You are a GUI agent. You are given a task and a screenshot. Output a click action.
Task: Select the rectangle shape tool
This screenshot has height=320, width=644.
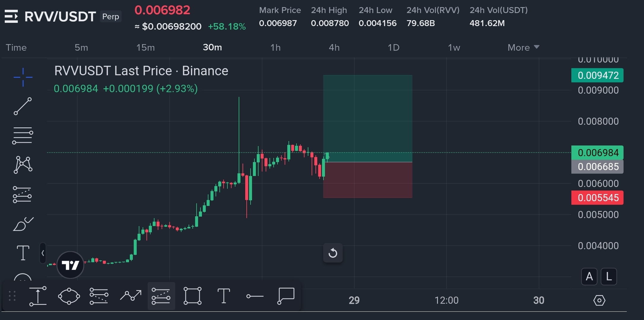tap(192, 296)
